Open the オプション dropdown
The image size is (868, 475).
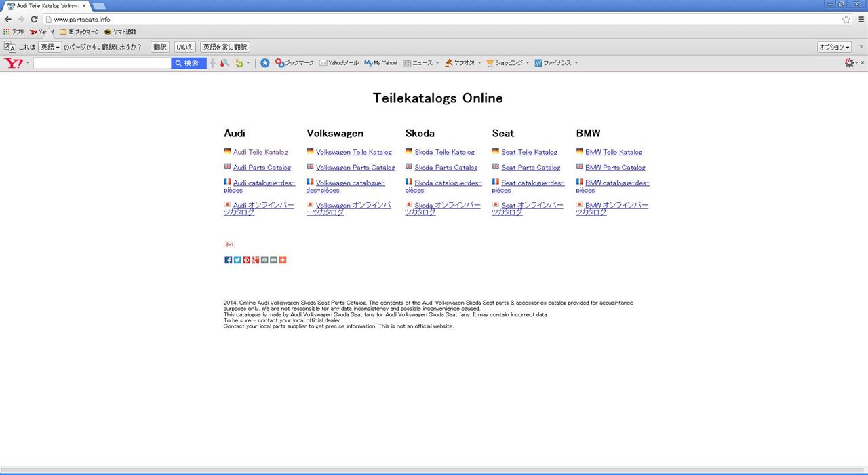(x=835, y=47)
